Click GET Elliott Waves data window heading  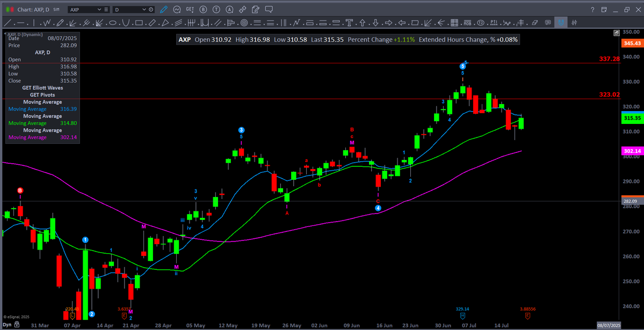click(x=43, y=88)
